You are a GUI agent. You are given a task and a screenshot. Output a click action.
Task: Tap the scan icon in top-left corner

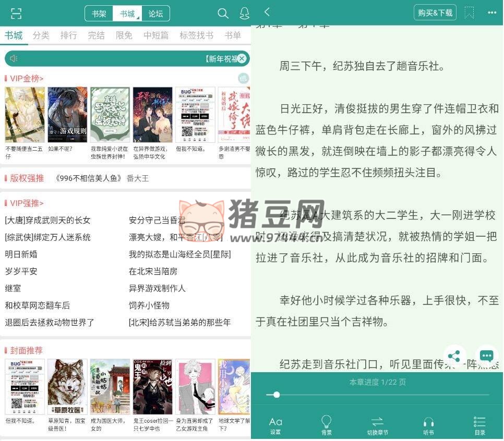pyautogui.click(x=16, y=14)
